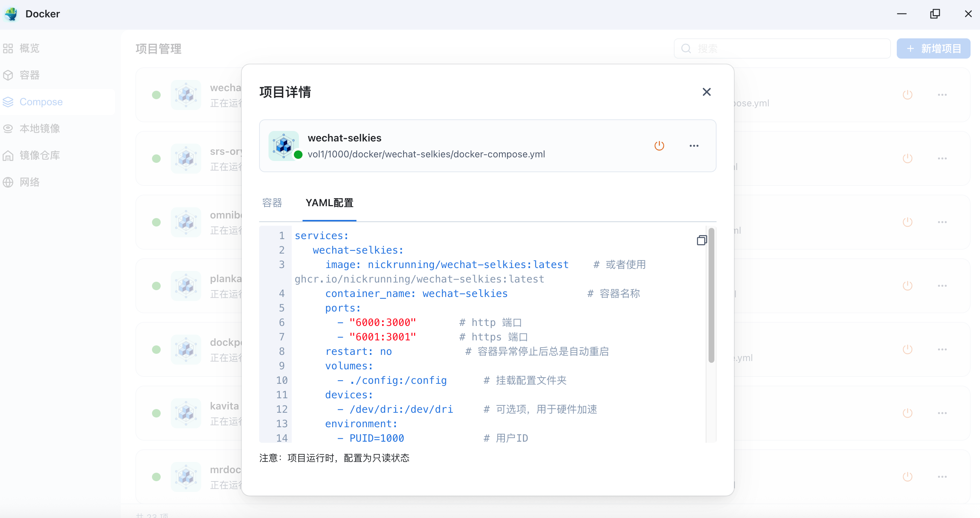Screen dimensions: 980x518
Task: Select the YAML配置 tab
Action: (329, 203)
